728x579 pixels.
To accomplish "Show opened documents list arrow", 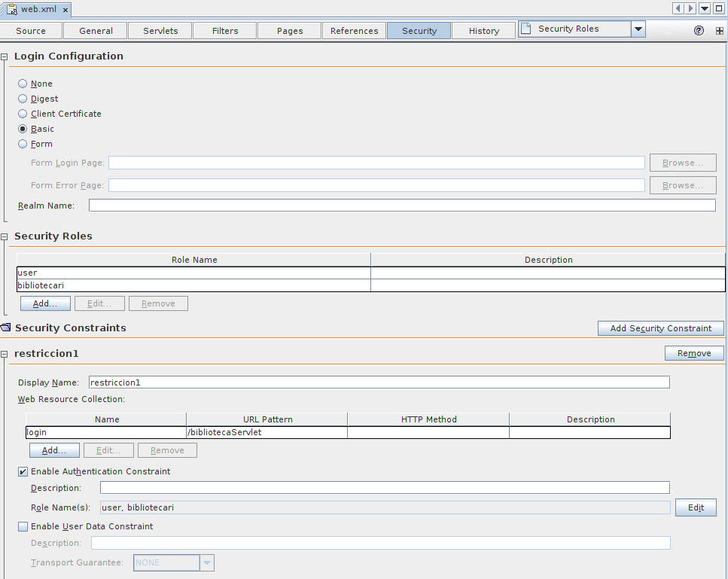I will pos(705,8).
